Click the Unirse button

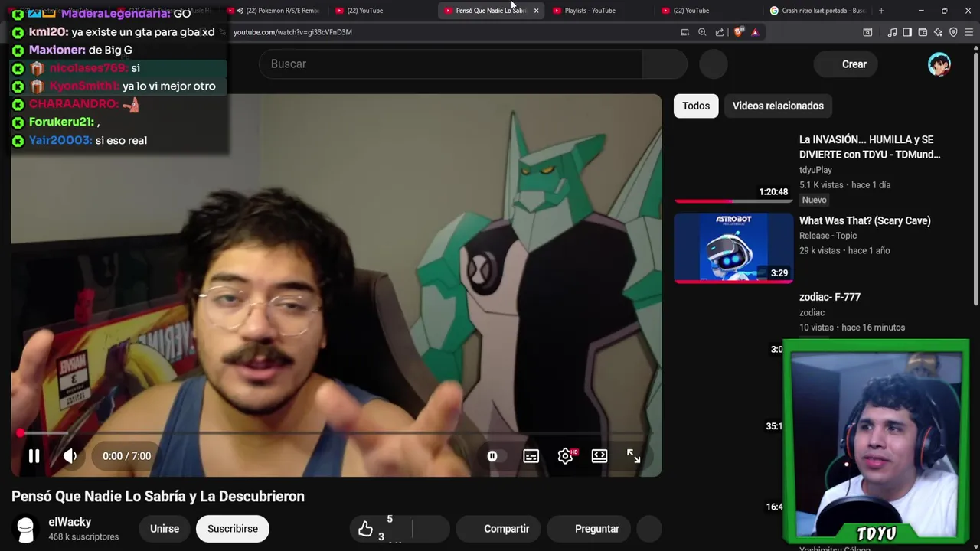(x=165, y=529)
